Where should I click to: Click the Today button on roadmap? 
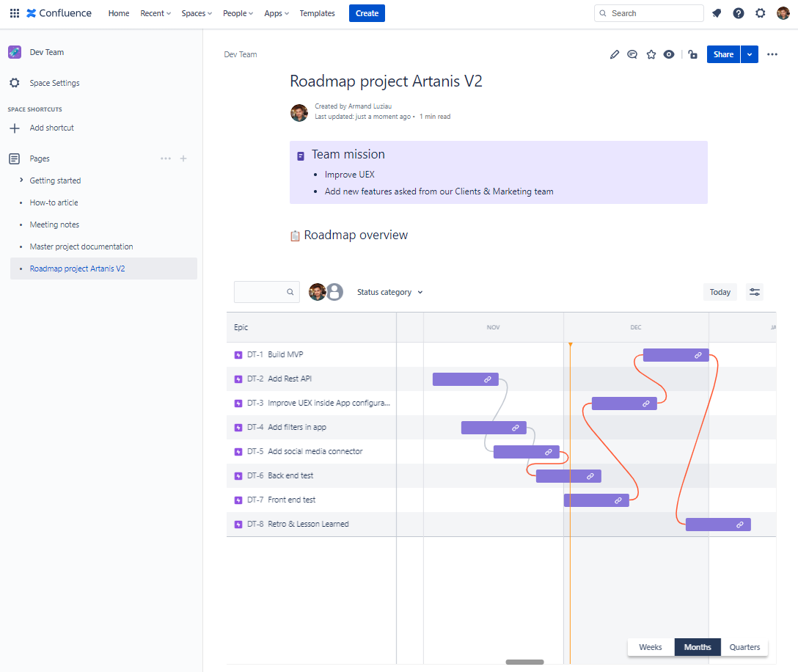click(720, 292)
